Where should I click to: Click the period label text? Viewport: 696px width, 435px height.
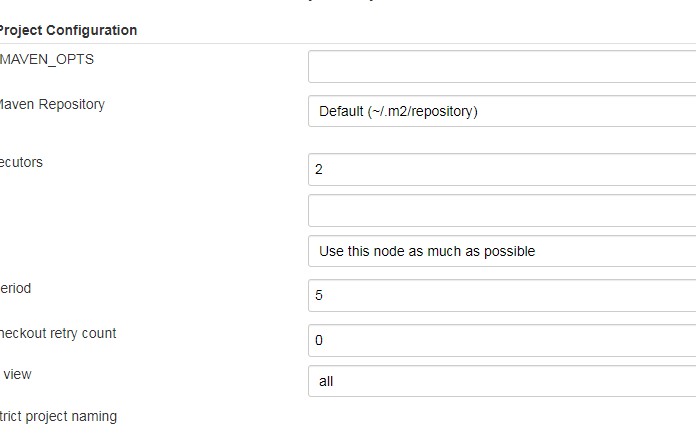click(x=15, y=288)
